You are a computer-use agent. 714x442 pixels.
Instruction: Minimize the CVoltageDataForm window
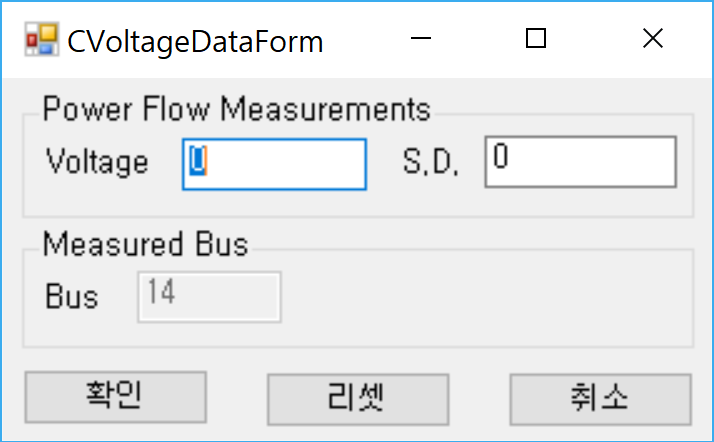click(x=420, y=38)
